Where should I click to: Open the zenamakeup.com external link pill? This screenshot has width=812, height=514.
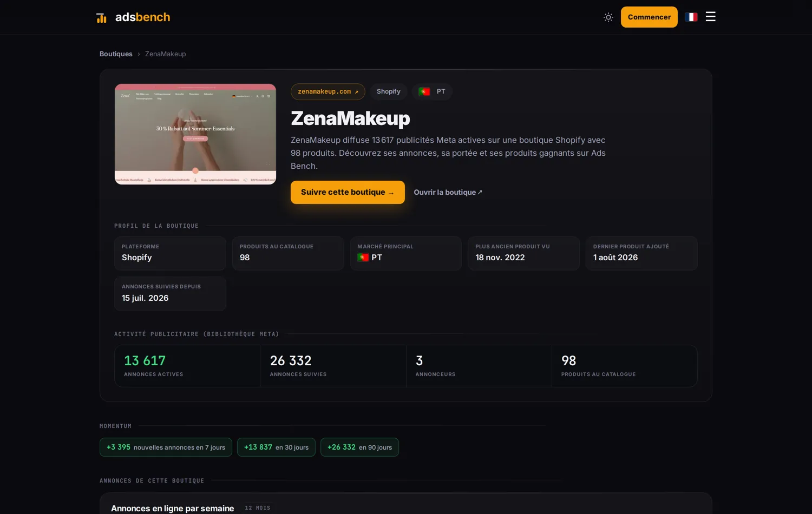[328, 91]
